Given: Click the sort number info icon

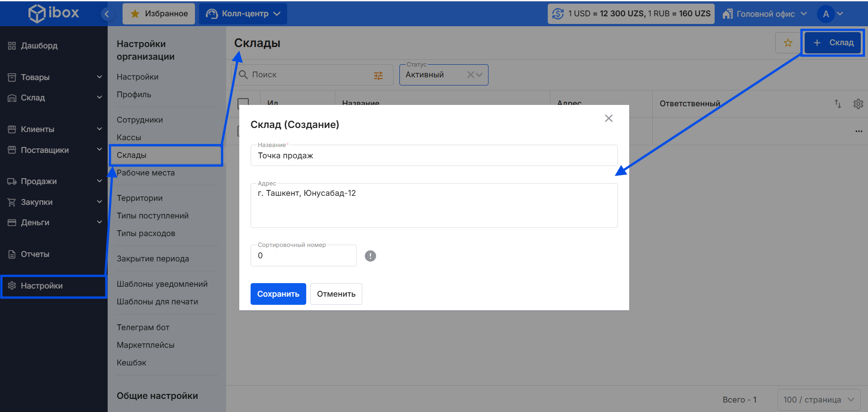Looking at the screenshot, I should pyautogui.click(x=370, y=256).
